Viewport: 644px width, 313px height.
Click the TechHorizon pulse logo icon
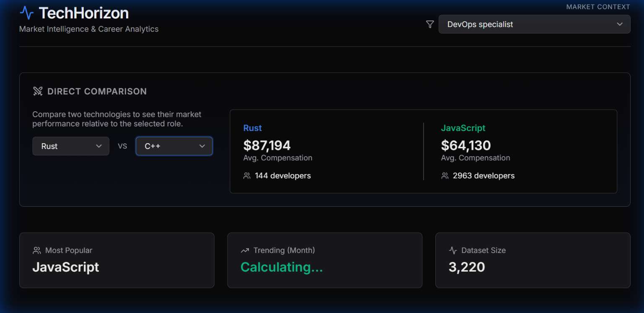(x=26, y=13)
